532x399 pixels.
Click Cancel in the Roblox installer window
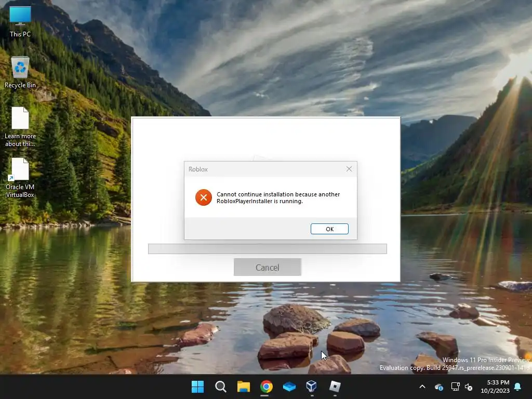point(268,268)
